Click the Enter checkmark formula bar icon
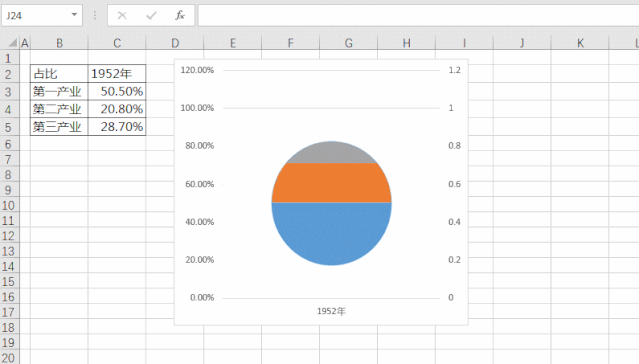This screenshot has height=364, width=639. [151, 15]
